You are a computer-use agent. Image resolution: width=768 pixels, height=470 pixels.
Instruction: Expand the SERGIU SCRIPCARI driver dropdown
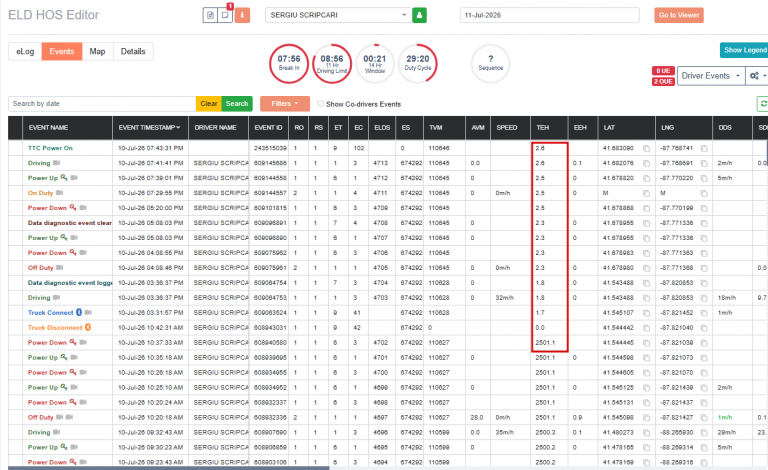click(337, 15)
